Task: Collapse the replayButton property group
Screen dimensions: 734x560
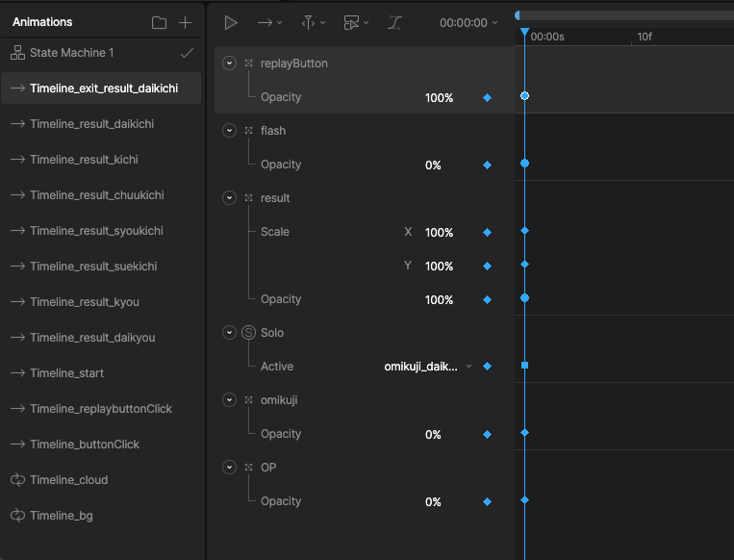Action: click(229, 63)
